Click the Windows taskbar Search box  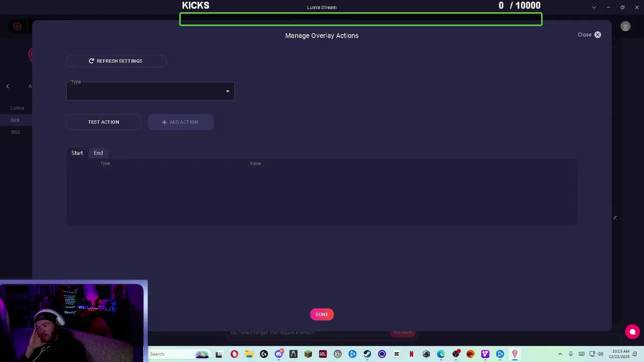179,354
